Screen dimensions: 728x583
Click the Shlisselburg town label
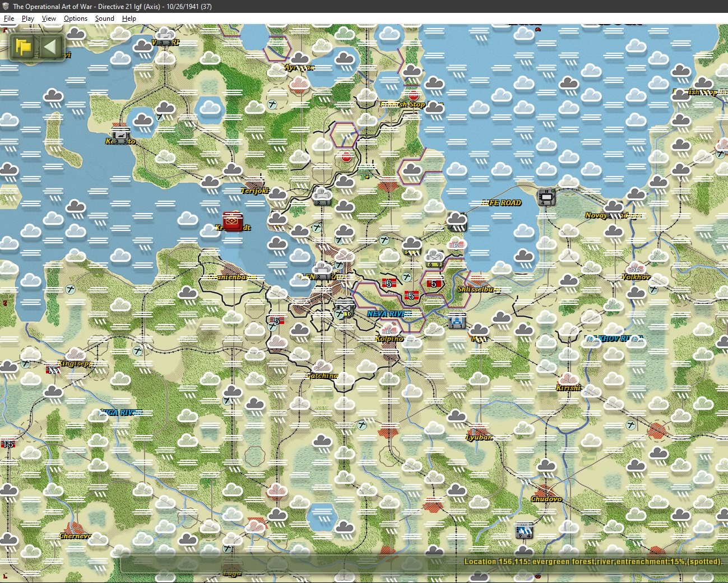(x=479, y=289)
